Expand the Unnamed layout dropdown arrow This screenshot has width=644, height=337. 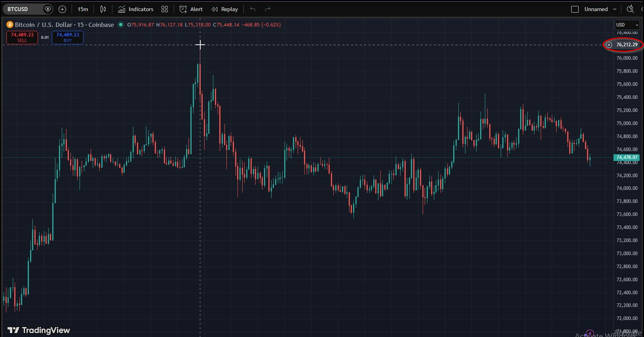[x=614, y=9]
